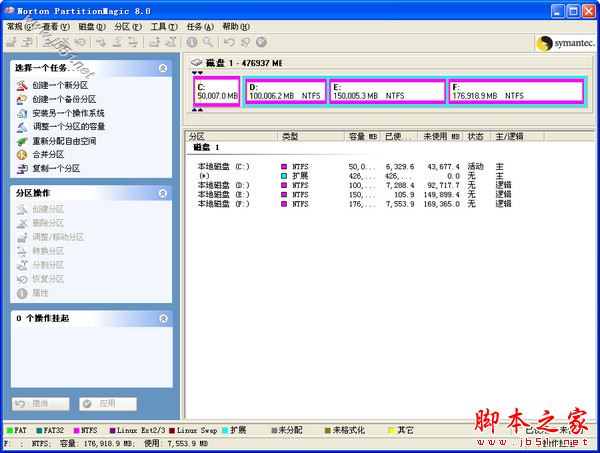Screen dimensions: 600x453
Task: Click the gray 未分配 legend swatch
Action: pos(274,430)
